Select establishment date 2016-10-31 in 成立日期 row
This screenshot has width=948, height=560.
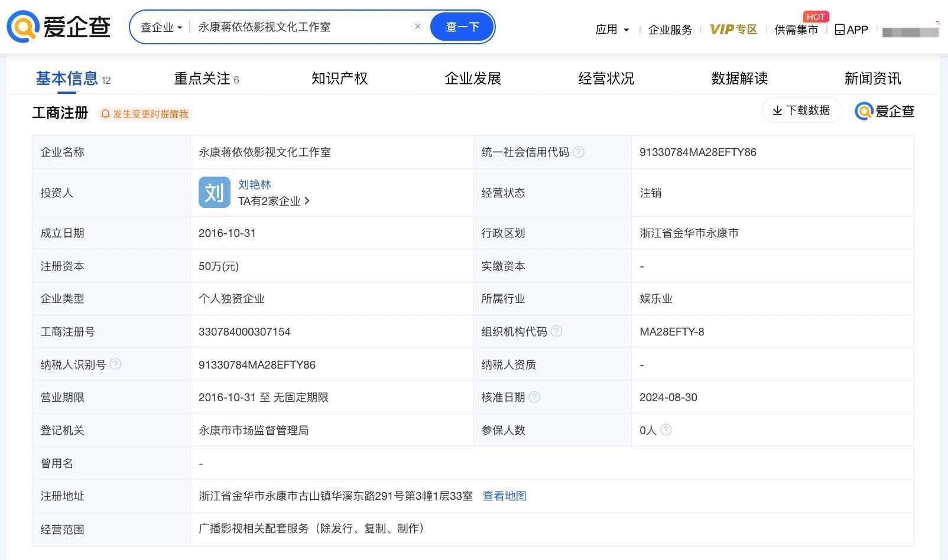227,233
